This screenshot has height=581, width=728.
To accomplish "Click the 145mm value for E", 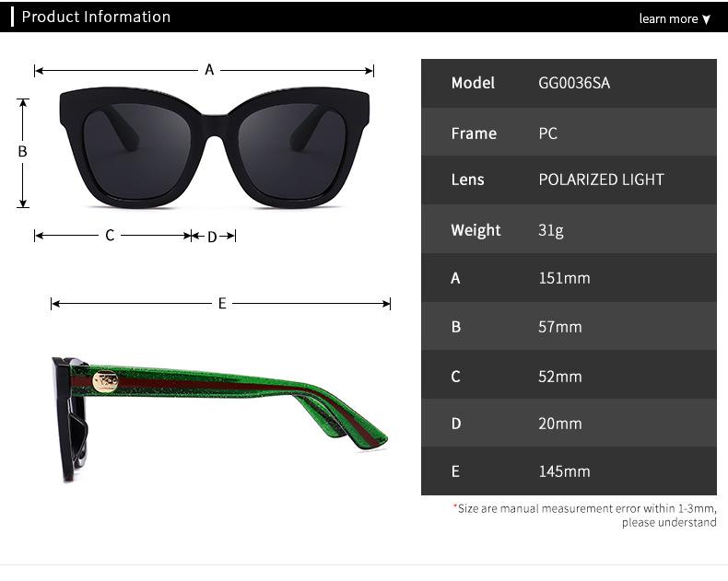I will pyautogui.click(x=564, y=471).
